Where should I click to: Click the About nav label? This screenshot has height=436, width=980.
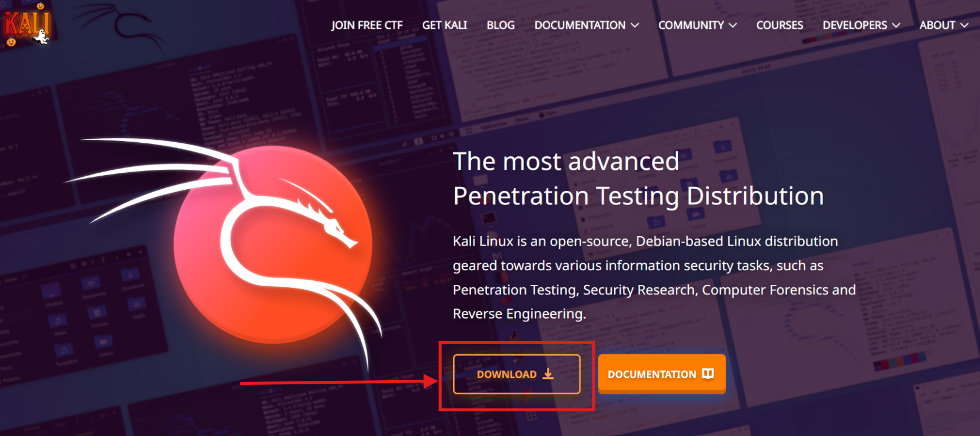(x=937, y=25)
